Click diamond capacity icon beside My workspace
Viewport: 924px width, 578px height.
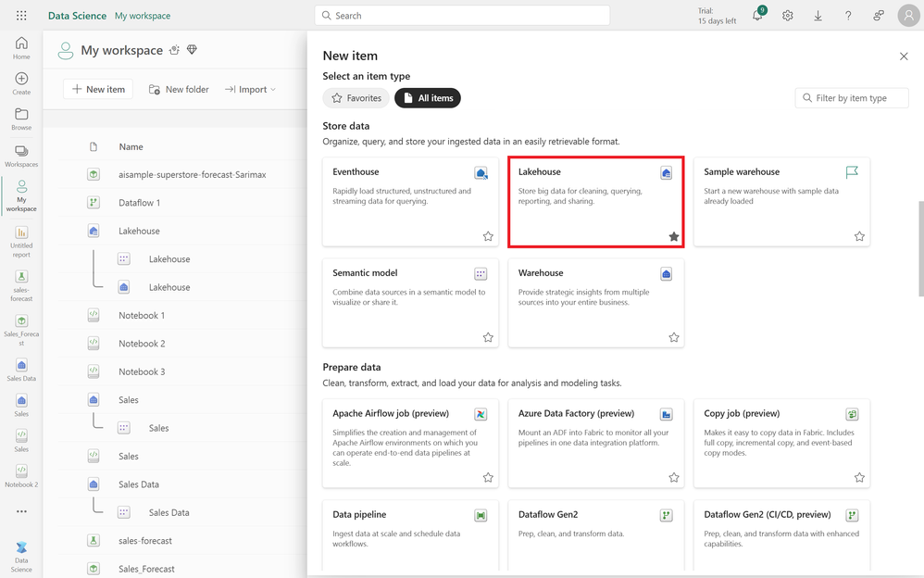192,50
